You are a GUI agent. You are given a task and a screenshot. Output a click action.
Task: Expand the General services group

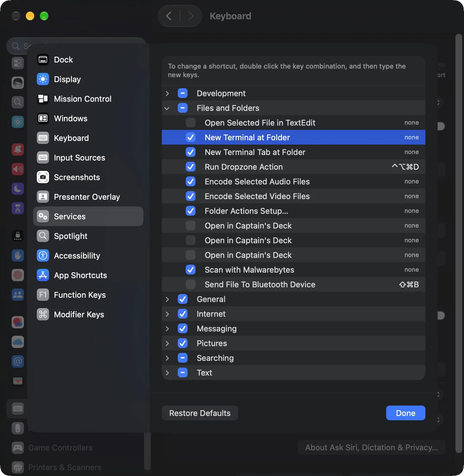click(167, 299)
